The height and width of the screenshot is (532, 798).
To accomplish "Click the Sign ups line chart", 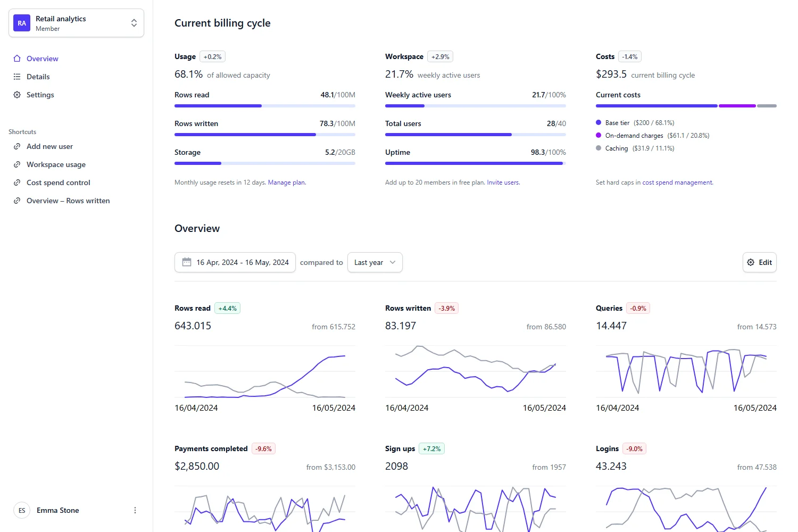I will click(x=476, y=509).
